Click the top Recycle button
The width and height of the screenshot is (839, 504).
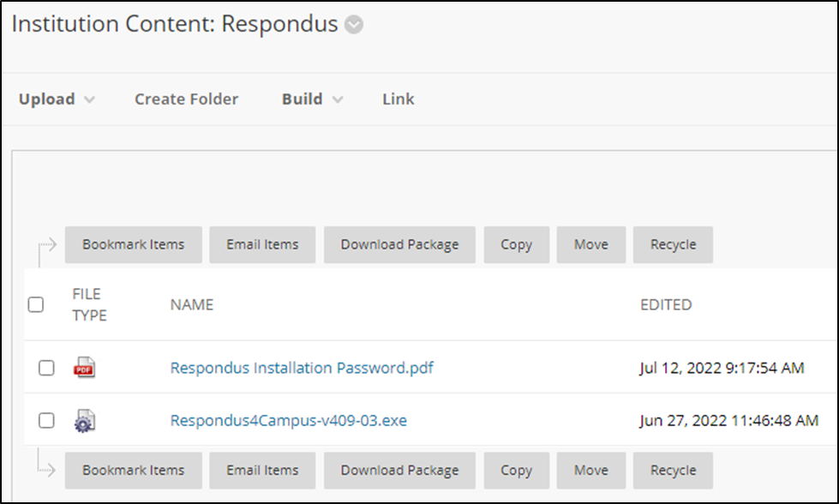point(673,244)
